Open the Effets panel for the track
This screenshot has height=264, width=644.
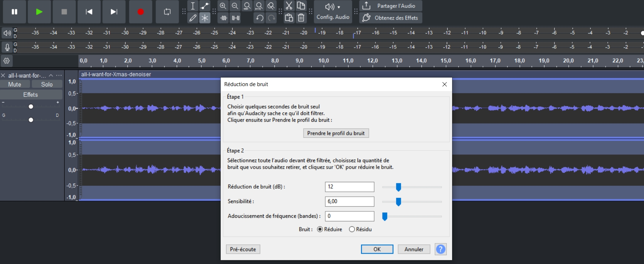(31, 95)
